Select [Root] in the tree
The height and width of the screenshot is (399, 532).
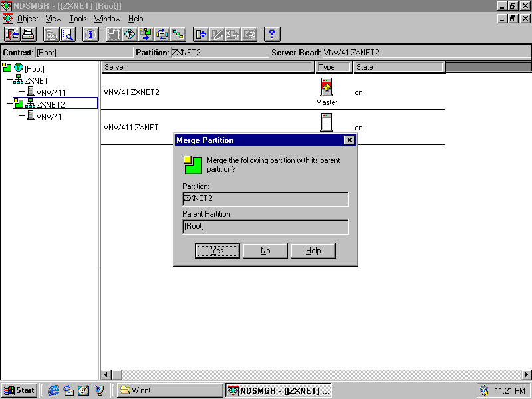[35, 69]
